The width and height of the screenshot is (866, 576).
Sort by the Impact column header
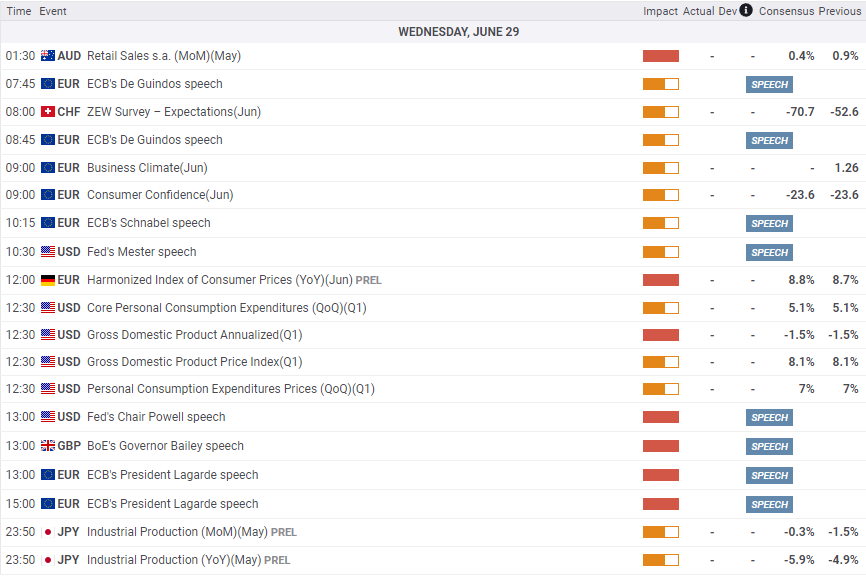click(x=660, y=11)
